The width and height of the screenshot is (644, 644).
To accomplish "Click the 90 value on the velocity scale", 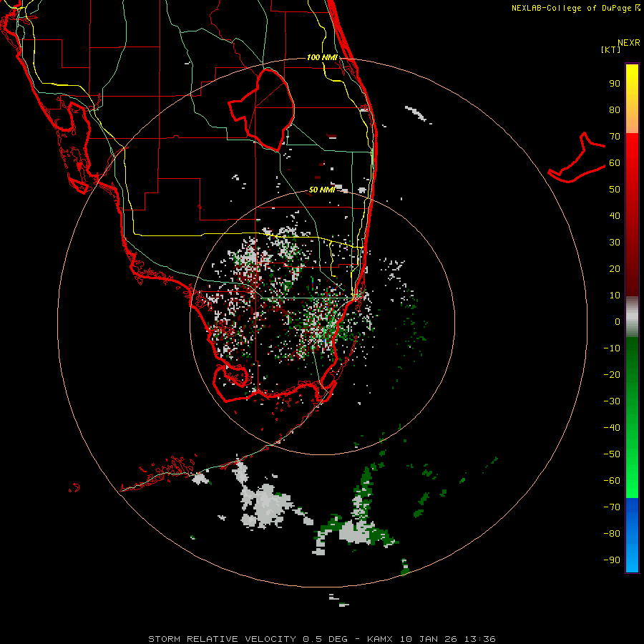I will point(615,84).
